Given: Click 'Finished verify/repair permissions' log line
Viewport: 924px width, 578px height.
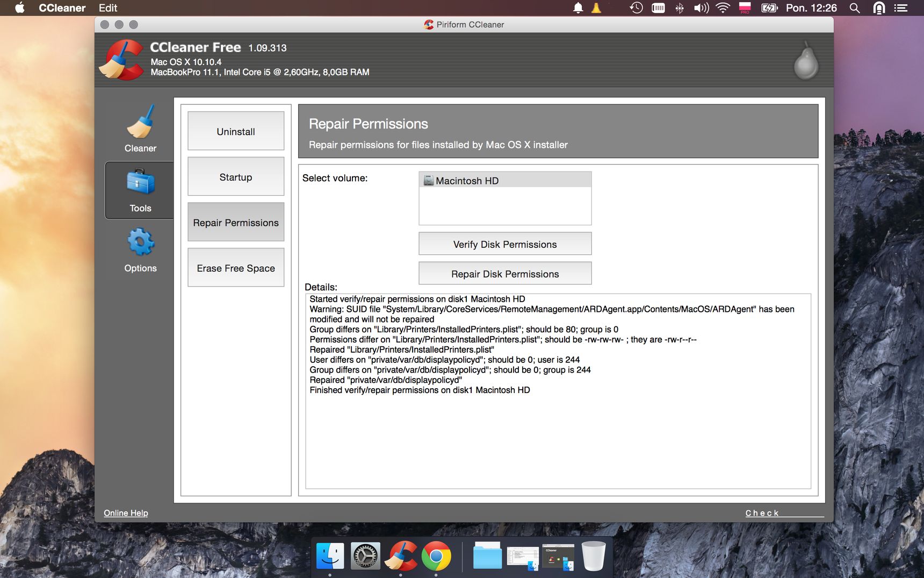Looking at the screenshot, I should pos(420,390).
